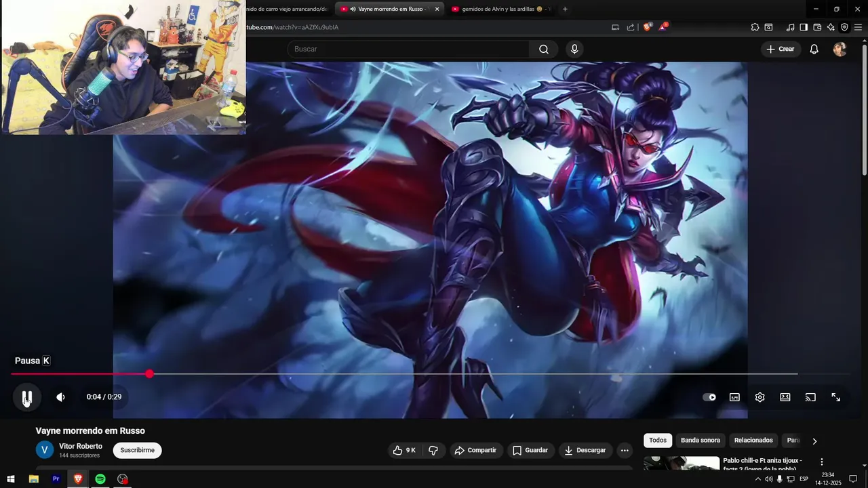The height and width of the screenshot is (488, 868).
Task: Open Brave Rewards triangle icon
Action: (663, 27)
